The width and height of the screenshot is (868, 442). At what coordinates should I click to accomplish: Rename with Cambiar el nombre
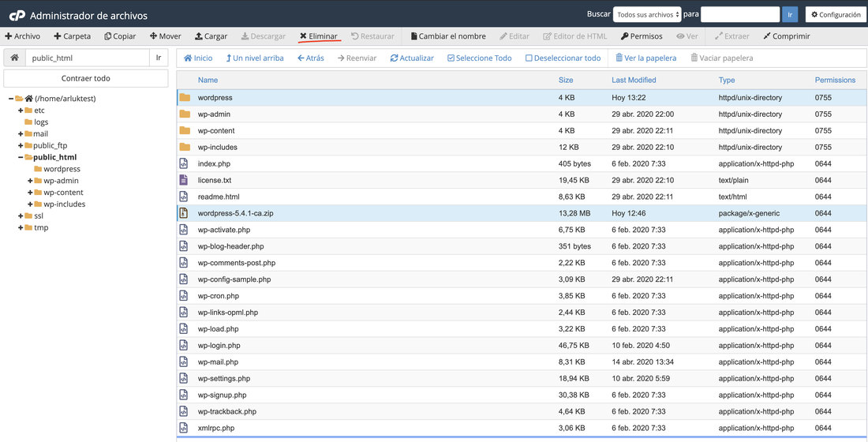pos(448,36)
